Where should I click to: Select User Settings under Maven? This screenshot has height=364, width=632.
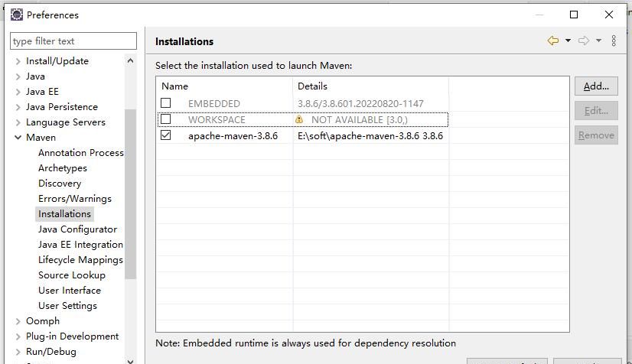click(x=67, y=306)
